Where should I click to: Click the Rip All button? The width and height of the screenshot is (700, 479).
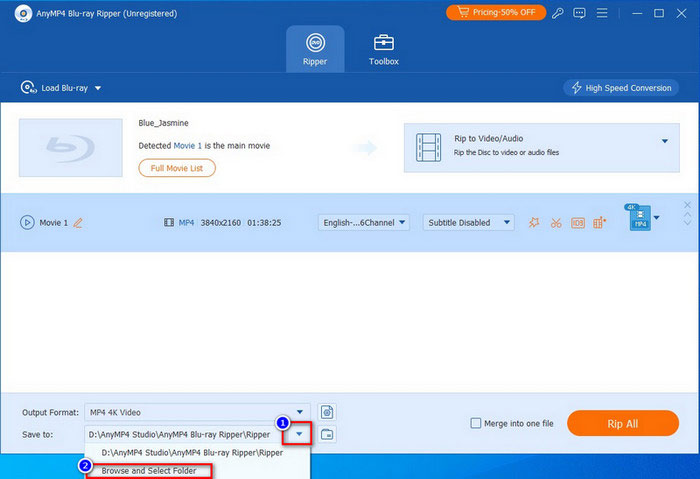[x=623, y=424]
